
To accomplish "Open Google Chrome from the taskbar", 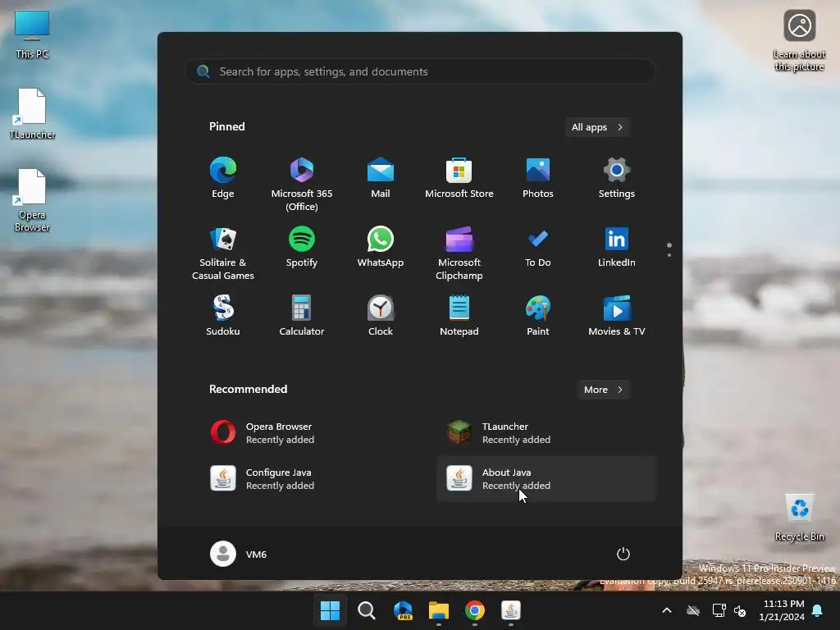I will tap(475, 610).
